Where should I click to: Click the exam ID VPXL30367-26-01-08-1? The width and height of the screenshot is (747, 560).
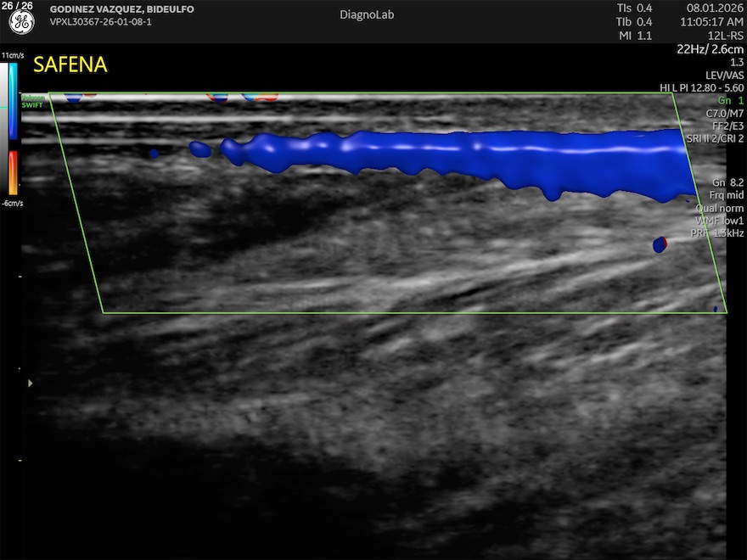[x=101, y=22]
